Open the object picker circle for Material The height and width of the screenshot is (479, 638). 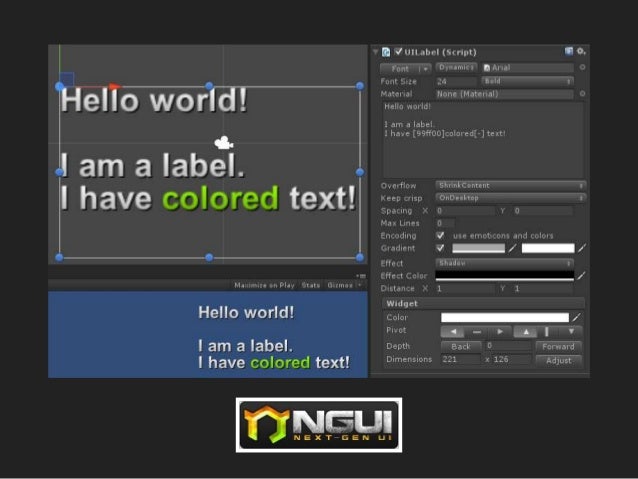(582, 94)
